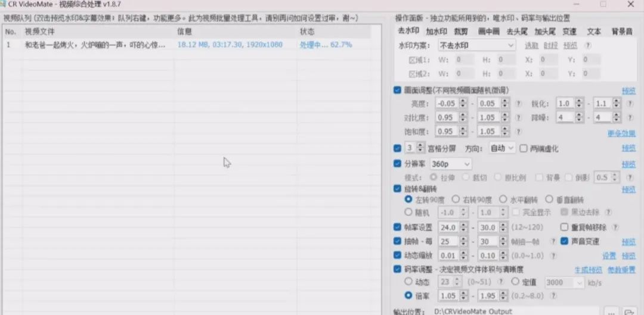Switch to the 加水印 tab

pos(436,32)
